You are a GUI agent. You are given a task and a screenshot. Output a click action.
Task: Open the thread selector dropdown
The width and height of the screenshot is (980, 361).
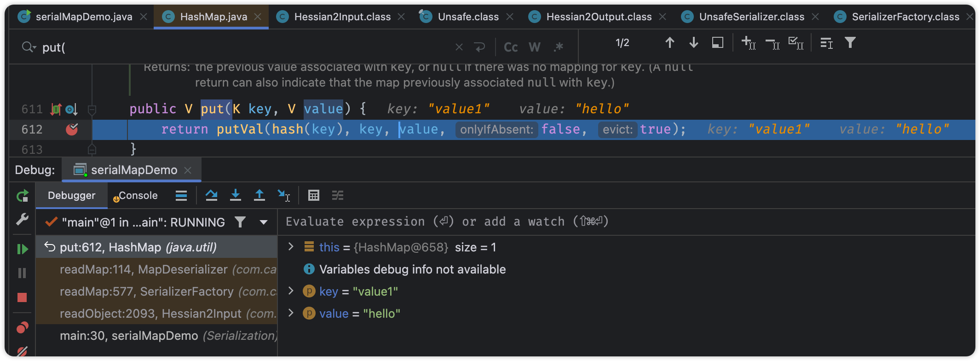click(x=264, y=222)
